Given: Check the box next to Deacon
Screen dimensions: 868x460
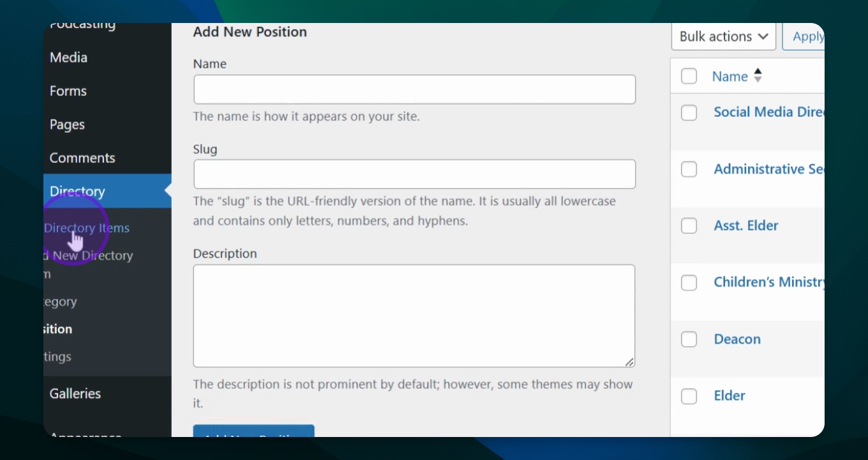Looking at the screenshot, I should point(689,339).
